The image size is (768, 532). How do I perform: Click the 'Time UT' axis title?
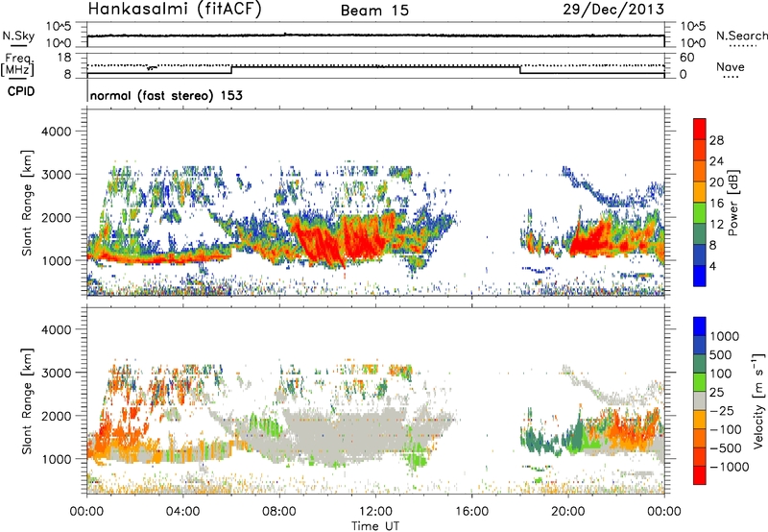coord(375,526)
